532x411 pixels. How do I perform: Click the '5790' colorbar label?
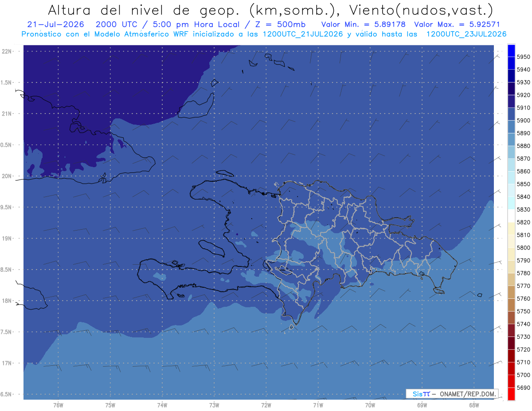(524, 260)
